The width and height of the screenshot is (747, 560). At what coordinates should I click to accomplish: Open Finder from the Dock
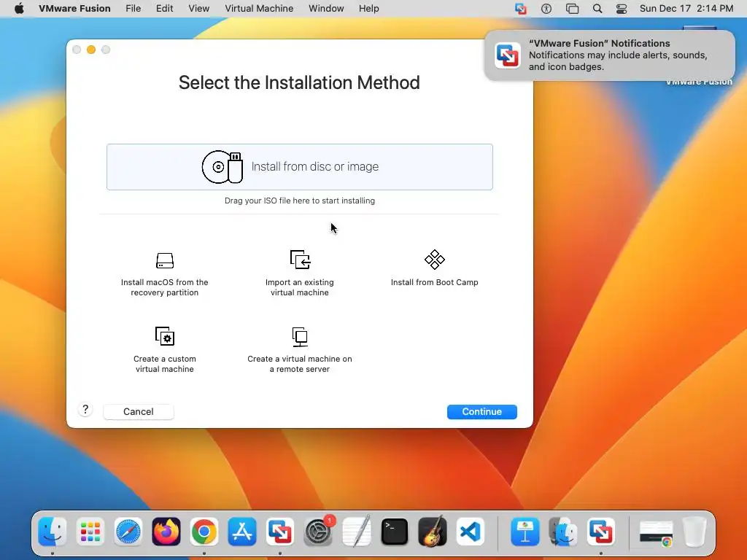point(53,532)
